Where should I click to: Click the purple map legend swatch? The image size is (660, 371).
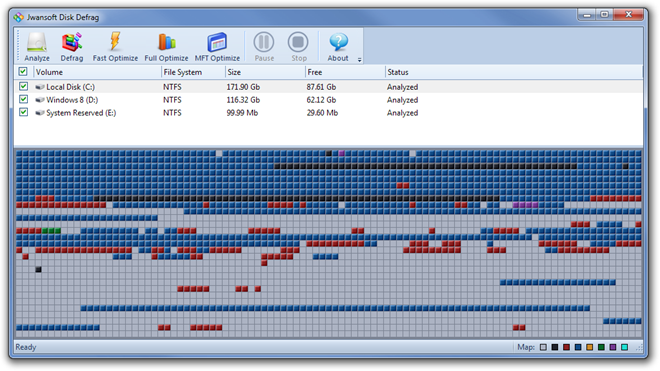click(613, 347)
